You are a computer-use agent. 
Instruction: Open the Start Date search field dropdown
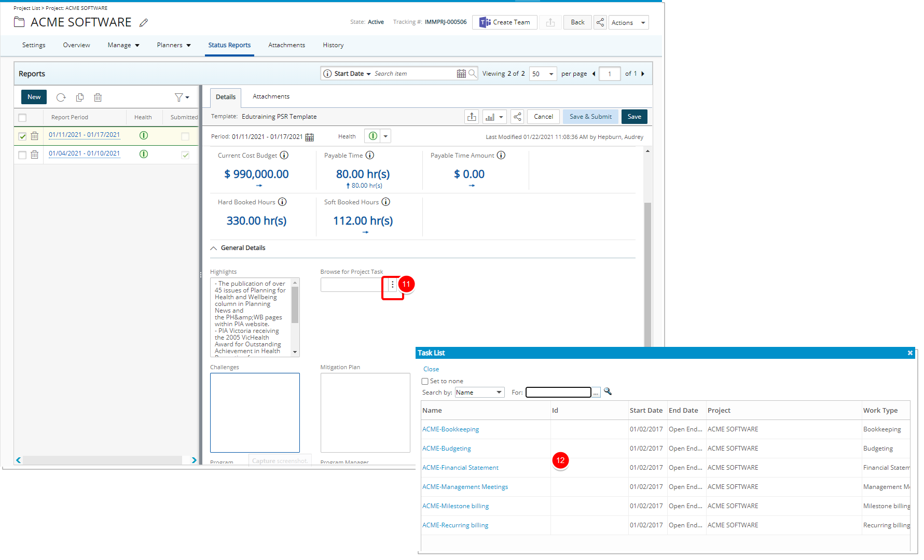[352, 74]
